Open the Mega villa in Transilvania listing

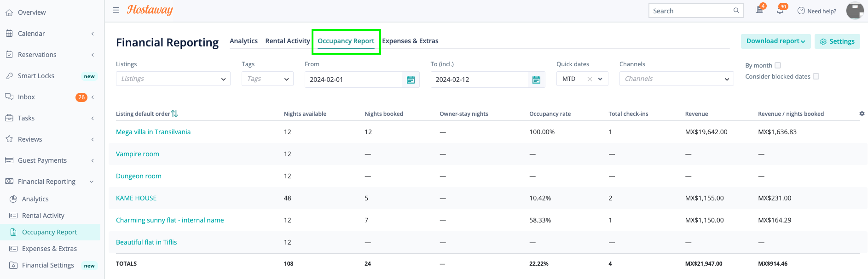[153, 132]
